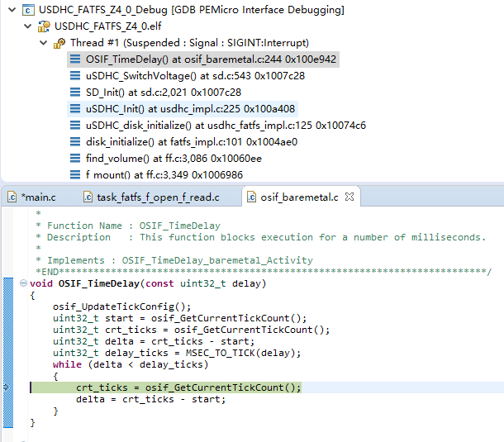
Task: Click the uSDHC_disk_initialize stack frame icon
Action: [x=75, y=125]
